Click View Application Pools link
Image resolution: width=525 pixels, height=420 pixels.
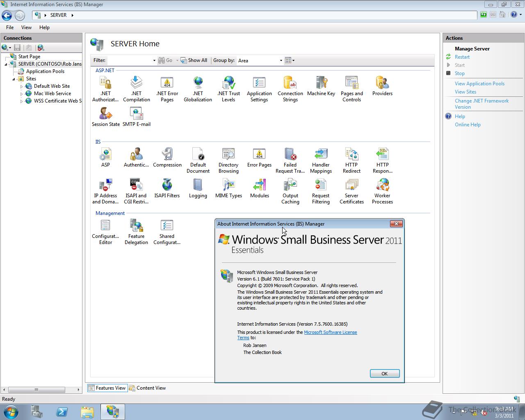[x=479, y=84]
